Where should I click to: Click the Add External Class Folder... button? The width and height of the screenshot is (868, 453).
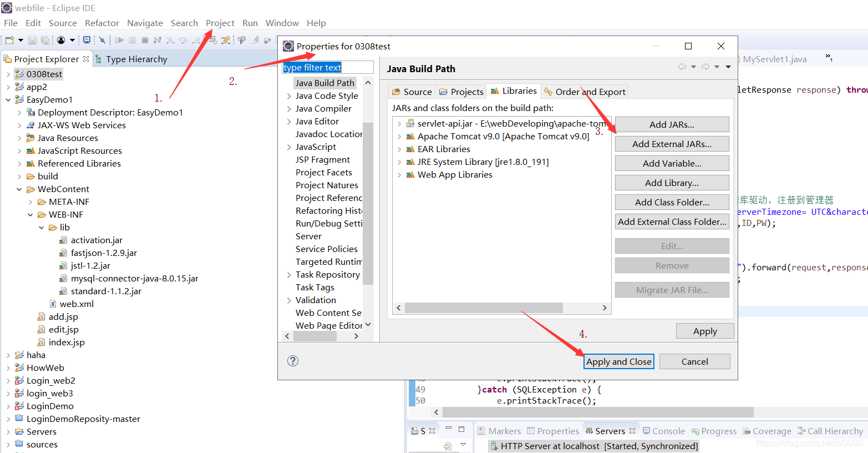coord(672,222)
